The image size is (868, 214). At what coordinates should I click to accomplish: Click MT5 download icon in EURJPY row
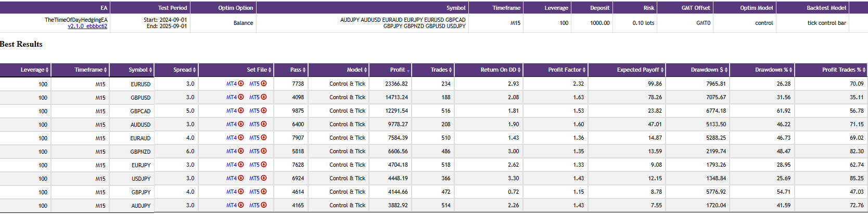point(264,165)
